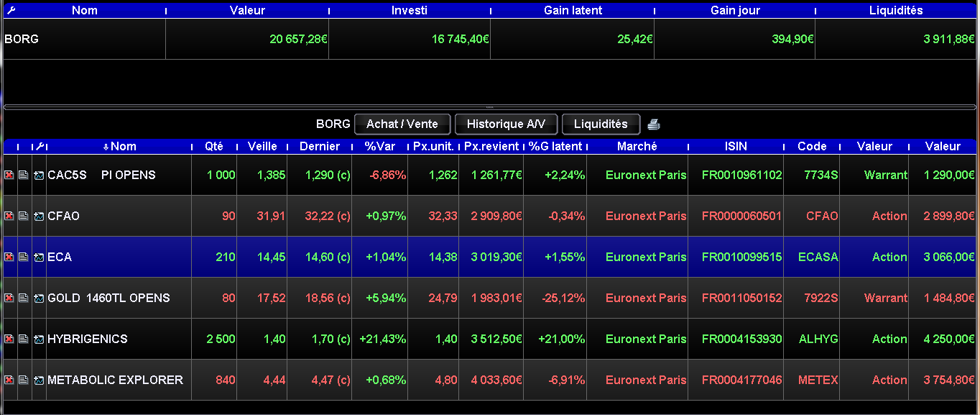Click the wrench icon in top summary header

10,10
